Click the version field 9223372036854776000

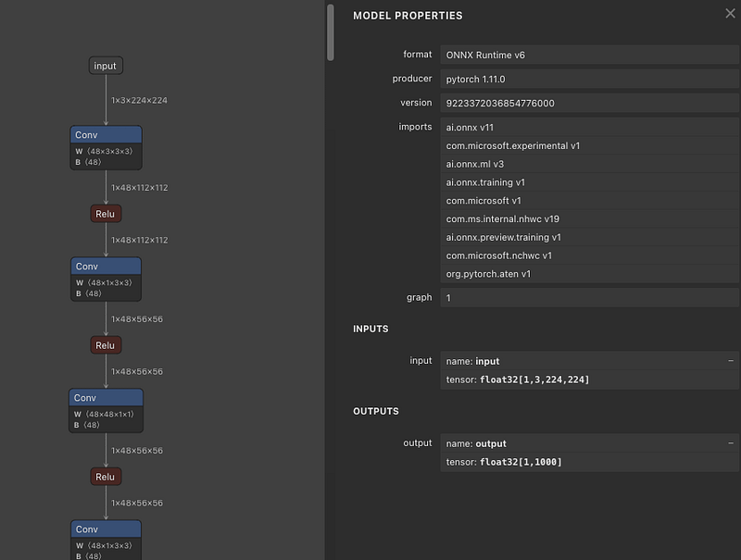pyautogui.click(x=589, y=103)
